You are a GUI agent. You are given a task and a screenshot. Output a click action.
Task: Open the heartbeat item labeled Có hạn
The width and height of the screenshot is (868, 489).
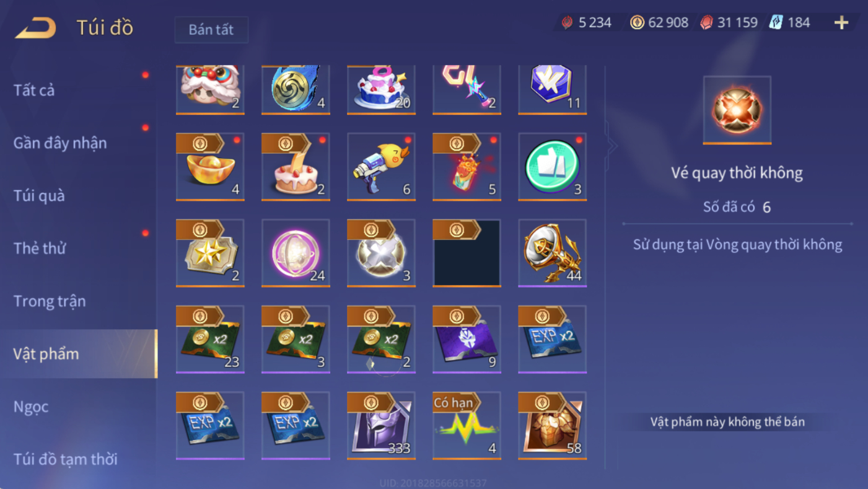tap(467, 425)
